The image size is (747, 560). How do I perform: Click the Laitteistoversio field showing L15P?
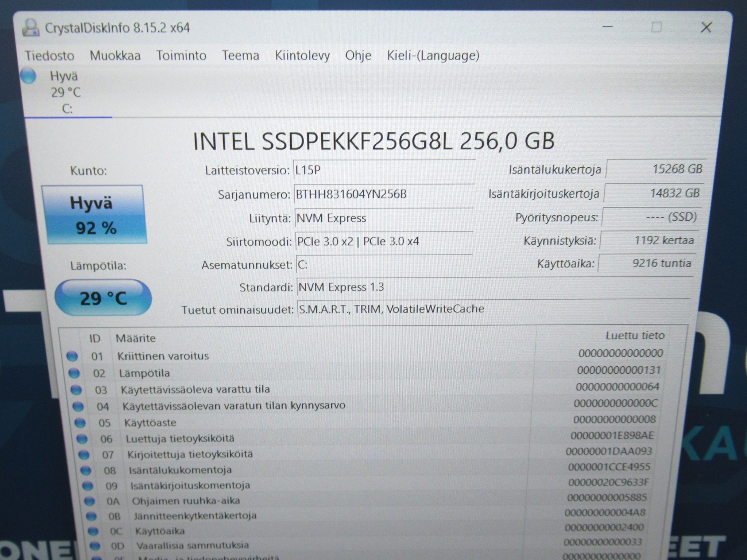point(384,170)
